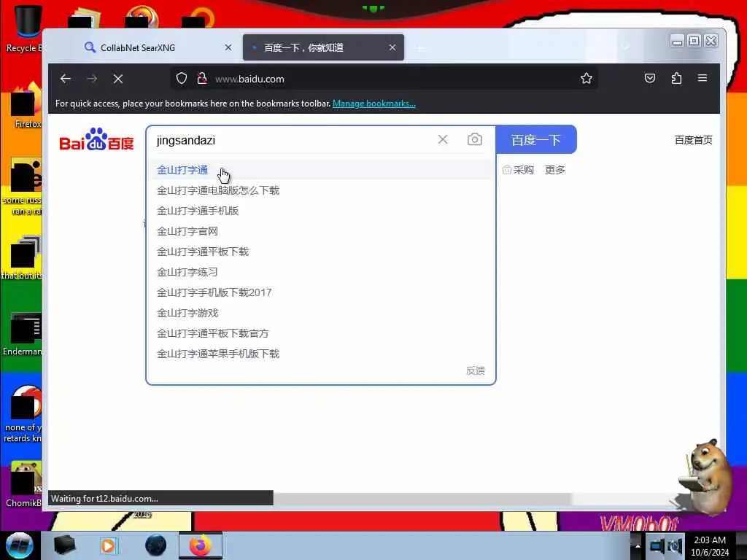Bookmark this page with the star
The height and width of the screenshot is (560, 747).
tap(587, 79)
